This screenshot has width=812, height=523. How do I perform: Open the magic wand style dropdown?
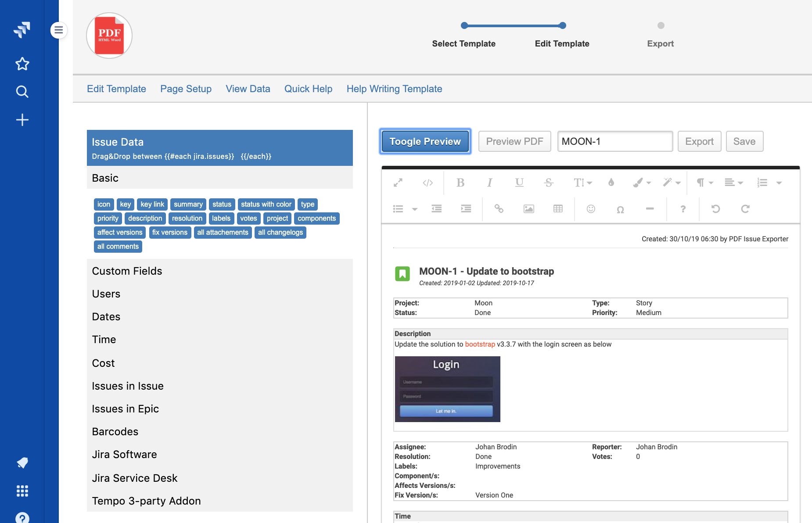pos(672,183)
